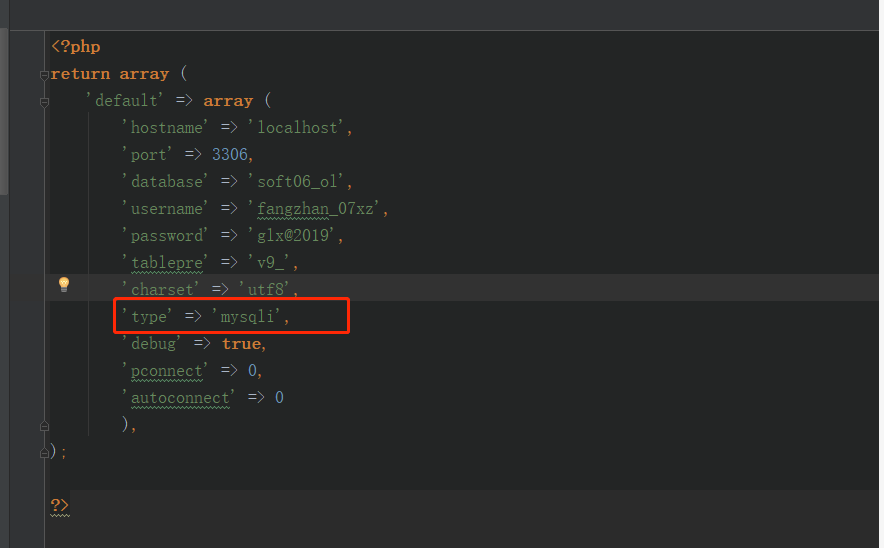Click the 'tablepre' key

tap(165, 263)
